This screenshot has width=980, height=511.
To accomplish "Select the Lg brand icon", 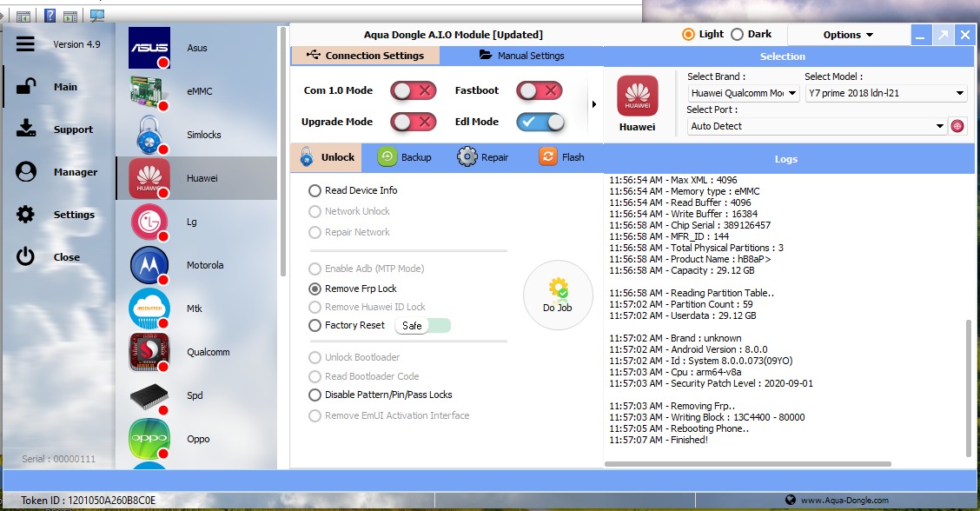I will 149,222.
